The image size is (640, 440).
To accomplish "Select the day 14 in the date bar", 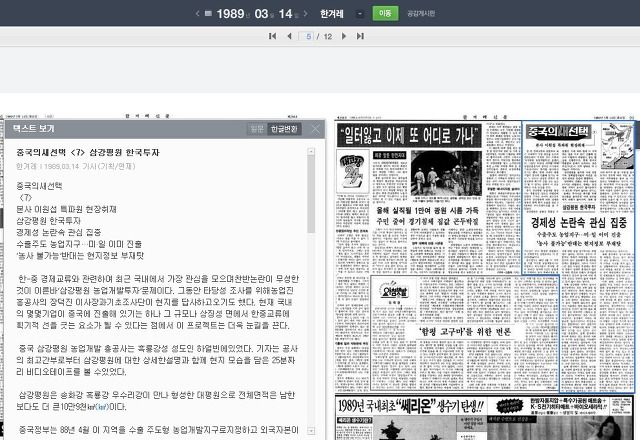I will [286, 13].
